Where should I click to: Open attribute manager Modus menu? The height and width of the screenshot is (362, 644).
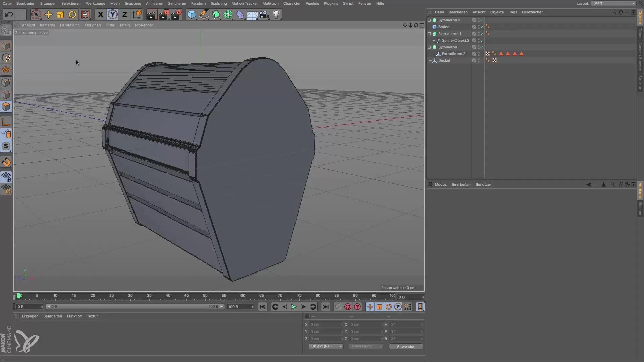pos(441,184)
